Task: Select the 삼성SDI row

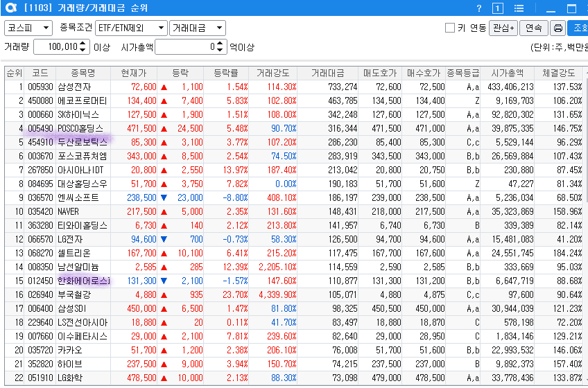Action: 294,309
